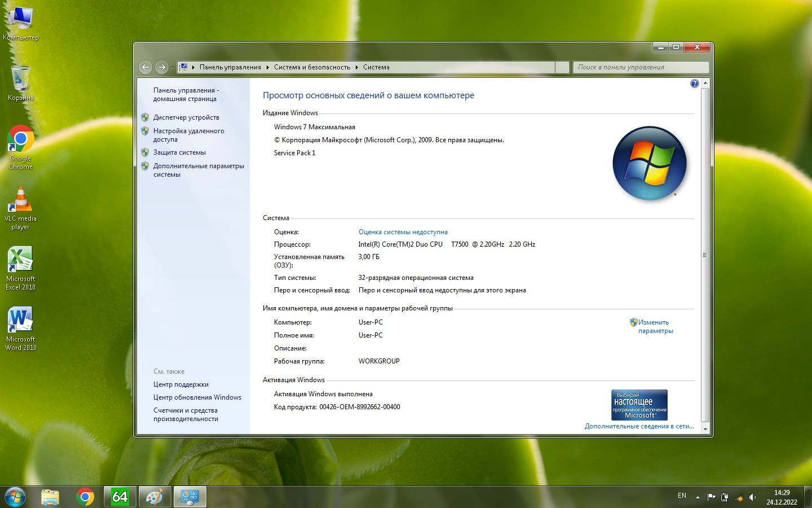Open the volume speaker tray icon

[752, 497]
